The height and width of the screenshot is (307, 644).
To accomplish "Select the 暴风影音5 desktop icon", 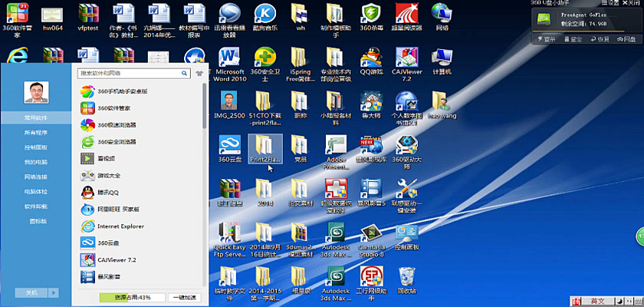I will coord(371,193).
